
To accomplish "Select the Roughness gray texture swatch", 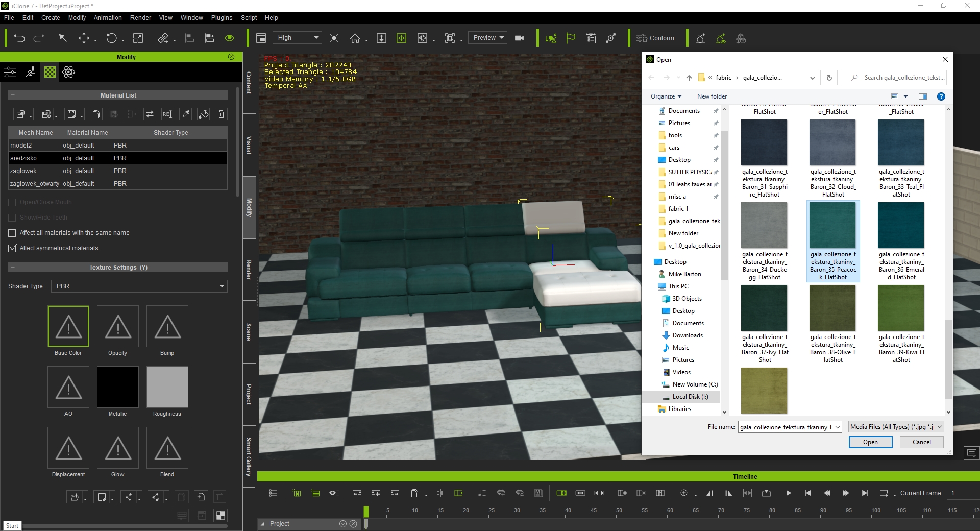I will point(167,387).
